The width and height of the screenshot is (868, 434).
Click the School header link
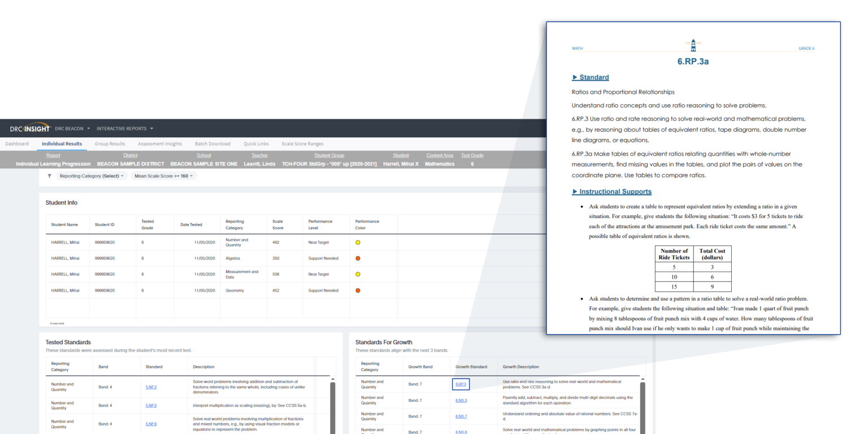click(203, 155)
